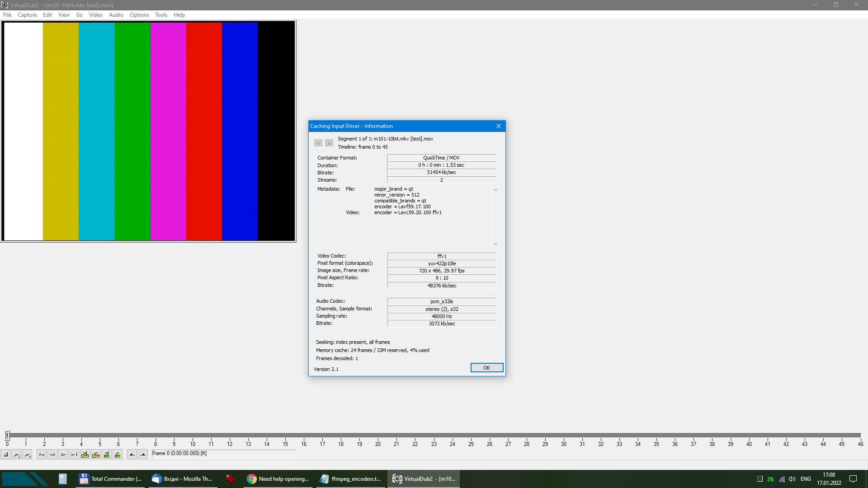Click the timeline position slider handle
The width and height of the screenshot is (868, 488).
click(7, 435)
